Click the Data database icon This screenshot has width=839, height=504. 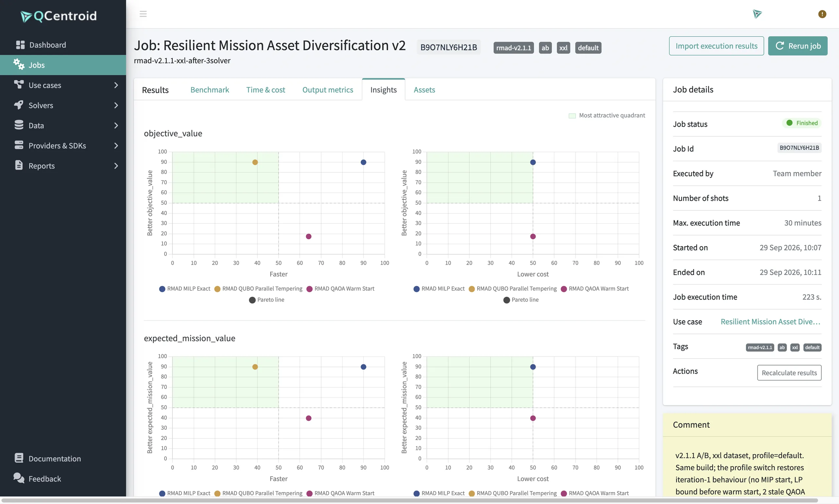[19, 125]
